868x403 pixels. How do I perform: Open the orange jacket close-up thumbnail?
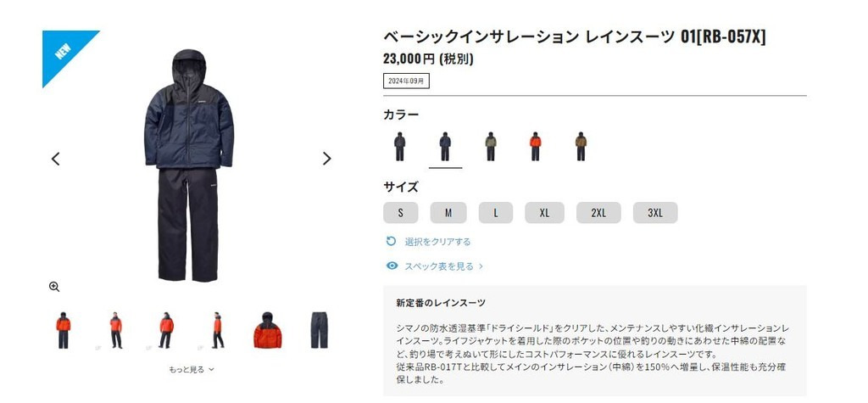pos(267,330)
